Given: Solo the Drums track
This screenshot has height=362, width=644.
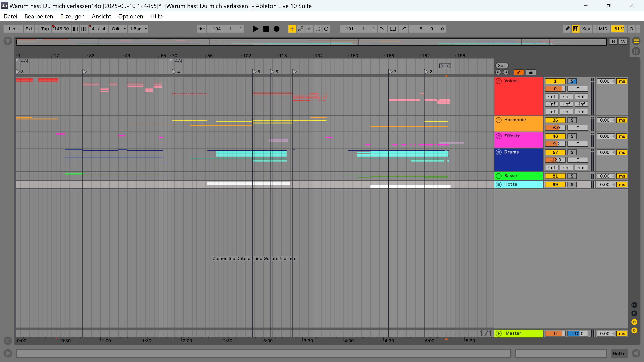Looking at the screenshot, I should [572, 152].
